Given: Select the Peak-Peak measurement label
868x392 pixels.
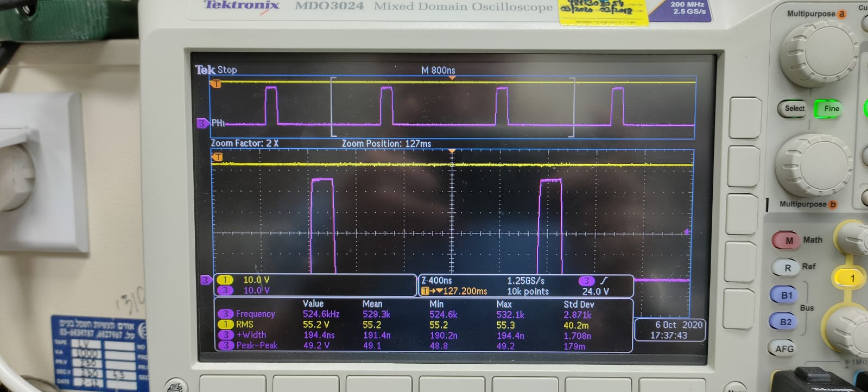Looking at the screenshot, I should (x=256, y=345).
